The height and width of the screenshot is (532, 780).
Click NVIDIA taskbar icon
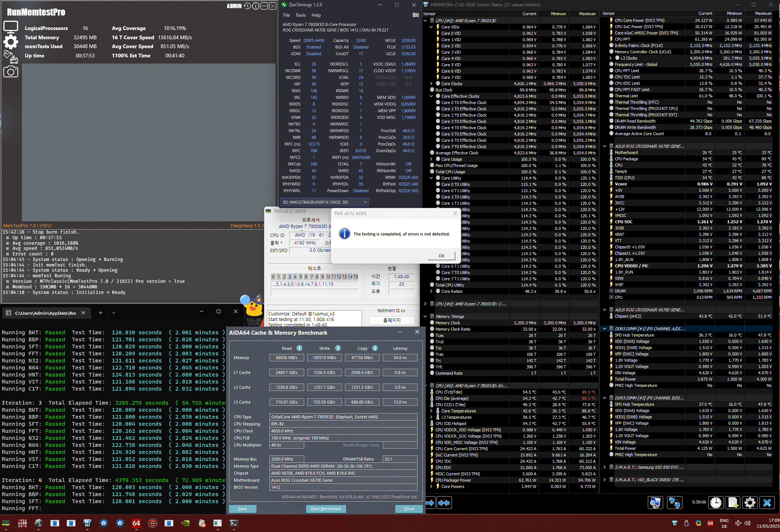point(185,523)
